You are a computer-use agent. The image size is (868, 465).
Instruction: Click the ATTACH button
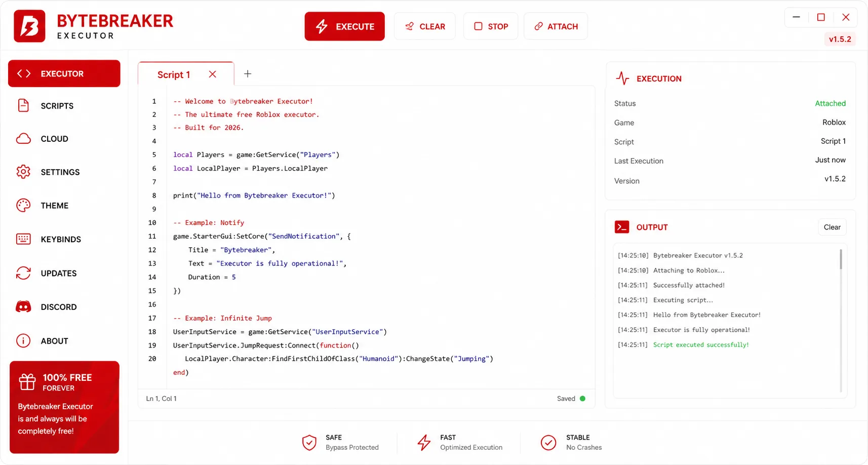(556, 26)
